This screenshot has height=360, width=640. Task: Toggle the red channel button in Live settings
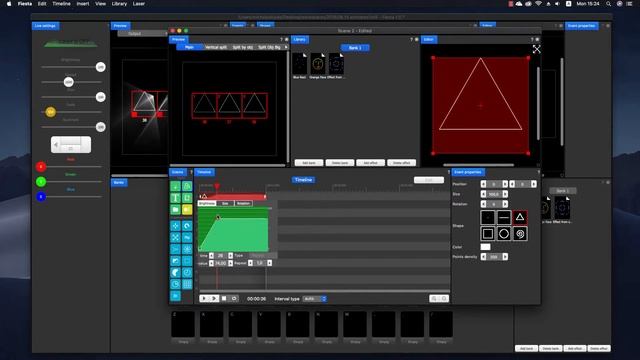(41, 167)
